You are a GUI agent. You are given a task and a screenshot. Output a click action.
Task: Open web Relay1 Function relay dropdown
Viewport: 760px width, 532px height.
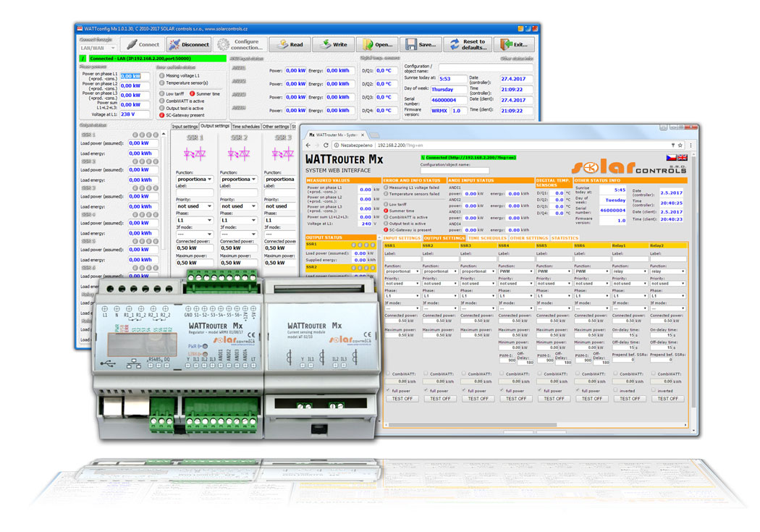(630, 271)
